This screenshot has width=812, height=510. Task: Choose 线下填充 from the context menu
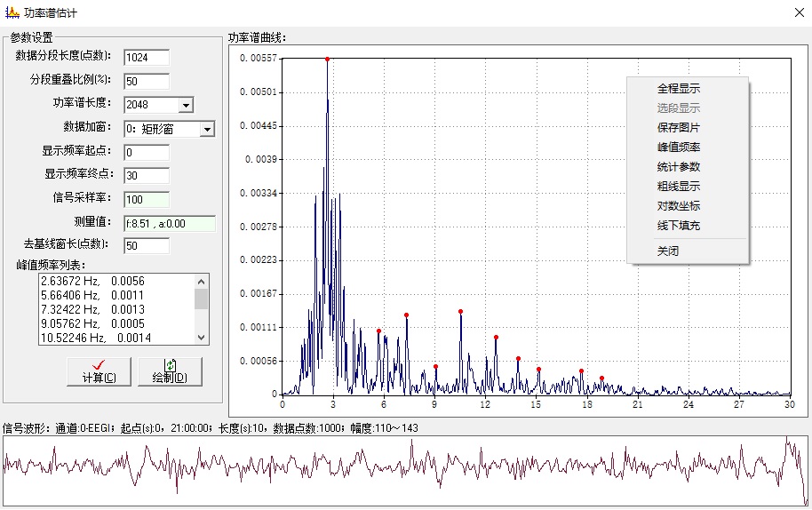click(x=679, y=226)
